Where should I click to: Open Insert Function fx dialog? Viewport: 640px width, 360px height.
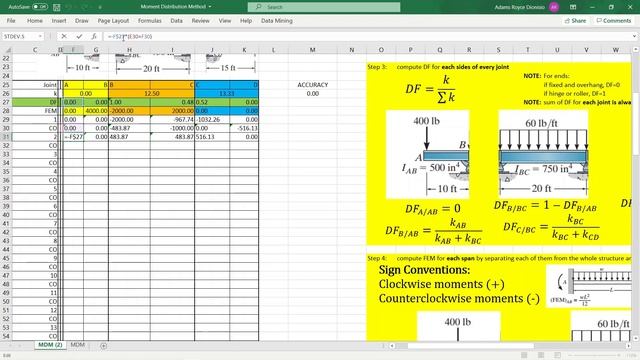[x=94, y=36]
